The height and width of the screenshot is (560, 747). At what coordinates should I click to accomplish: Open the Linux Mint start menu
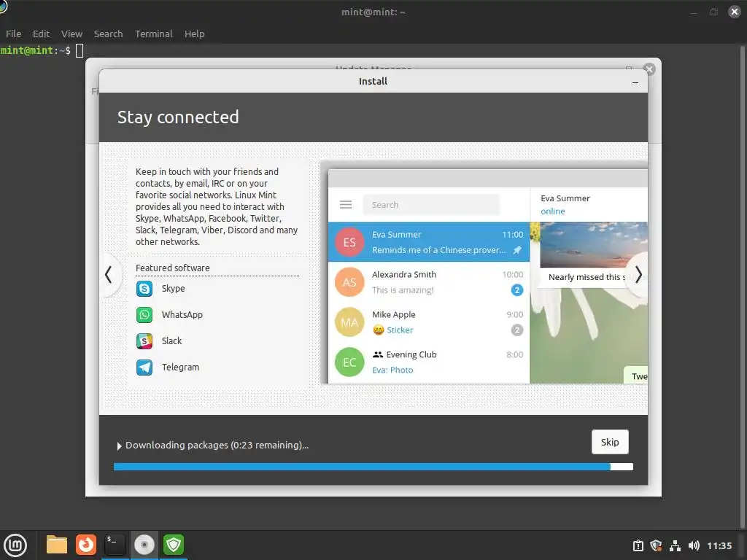[x=15, y=545]
